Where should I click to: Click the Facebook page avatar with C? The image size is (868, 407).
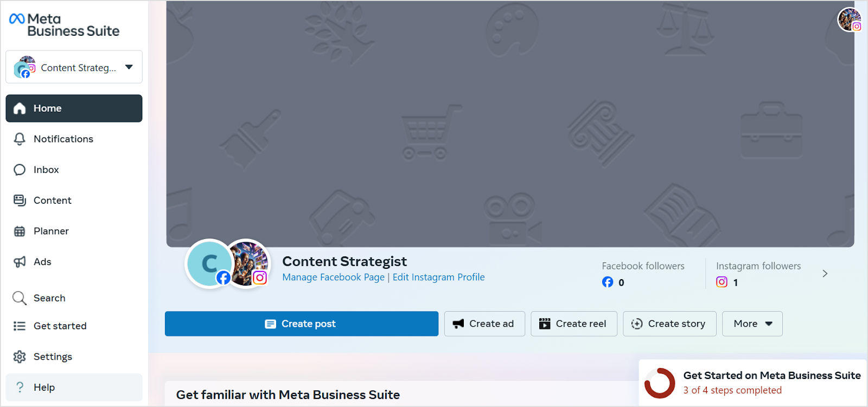209,263
